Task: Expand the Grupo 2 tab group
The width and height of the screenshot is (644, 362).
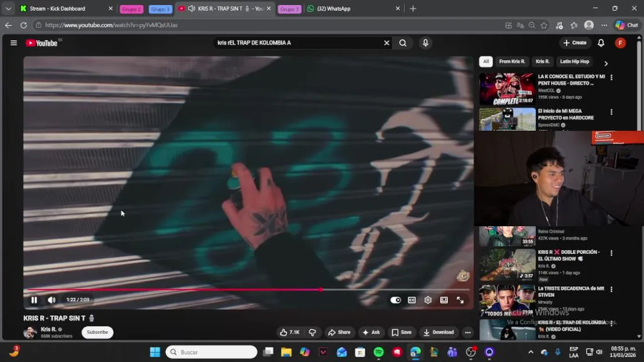Action: (x=131, y=9)
